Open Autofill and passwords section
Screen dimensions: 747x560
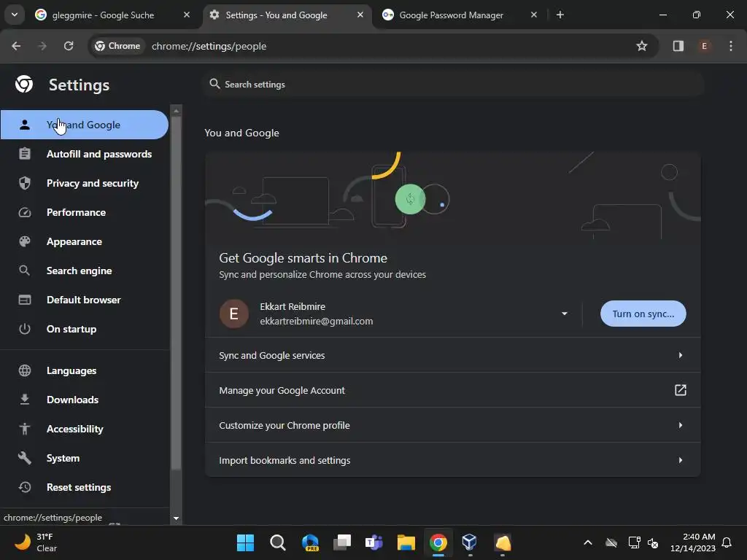(x=85, y=154)
